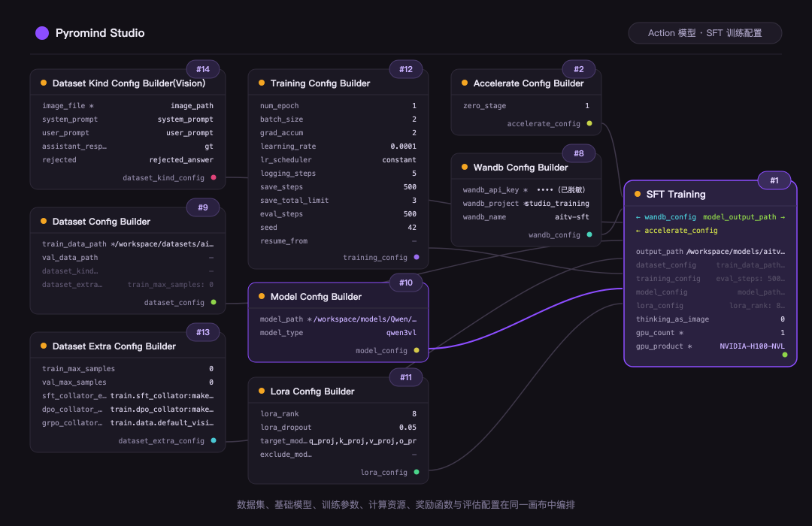This screenshot has height=526, width=812.
Task: Click orange dot beside Model Config Builder
Action: point(262,296)
